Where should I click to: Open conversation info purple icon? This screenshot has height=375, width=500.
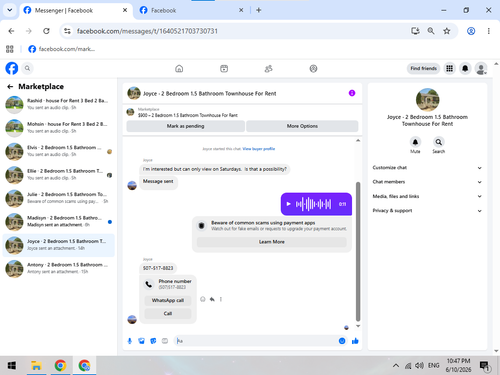coord(352,93)
